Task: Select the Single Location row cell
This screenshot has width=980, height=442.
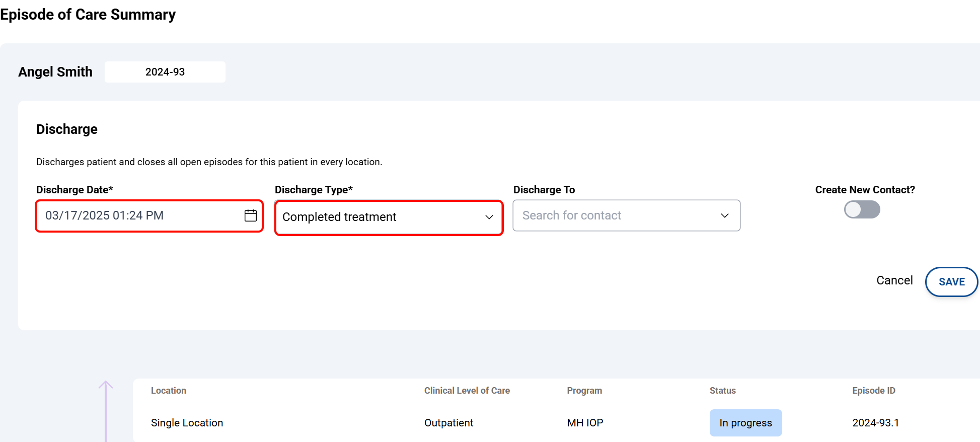Action: [x=187, y=423]
